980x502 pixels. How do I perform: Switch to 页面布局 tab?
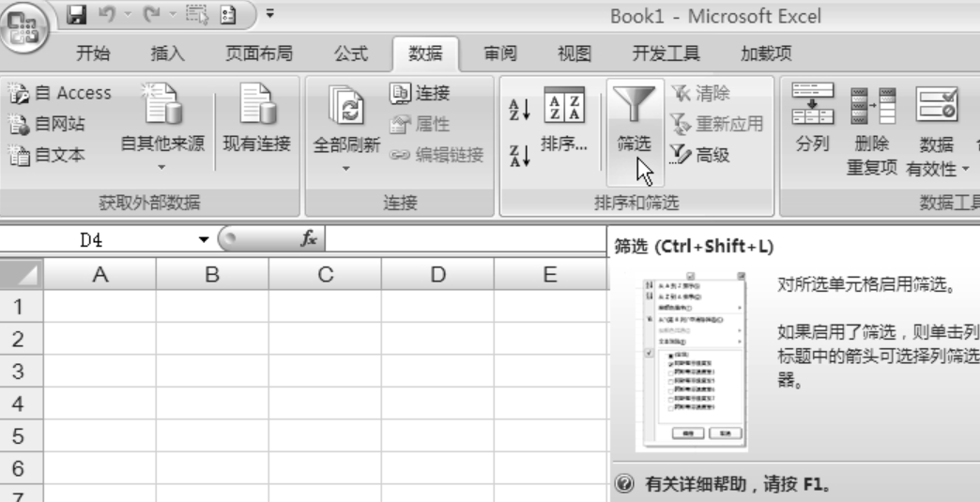pyautogui.click(x=259, y=53)
